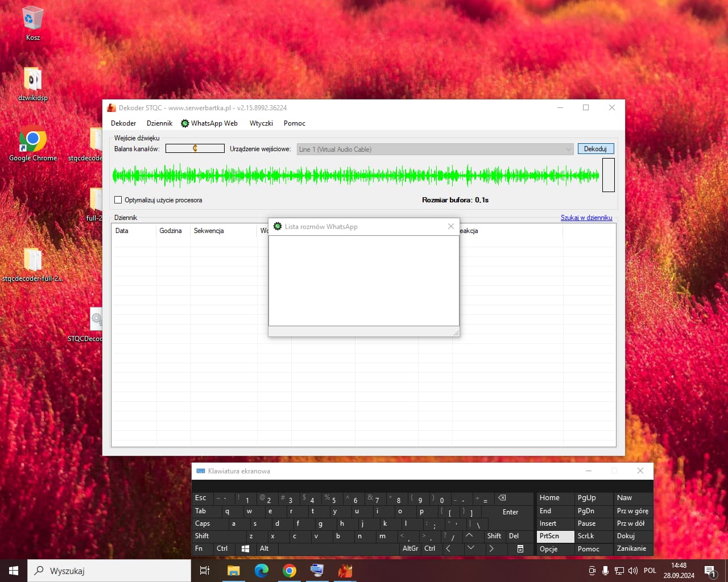Click the Task View taskbar icon
This screenshot has height=582, width=728.
[205, 571]
